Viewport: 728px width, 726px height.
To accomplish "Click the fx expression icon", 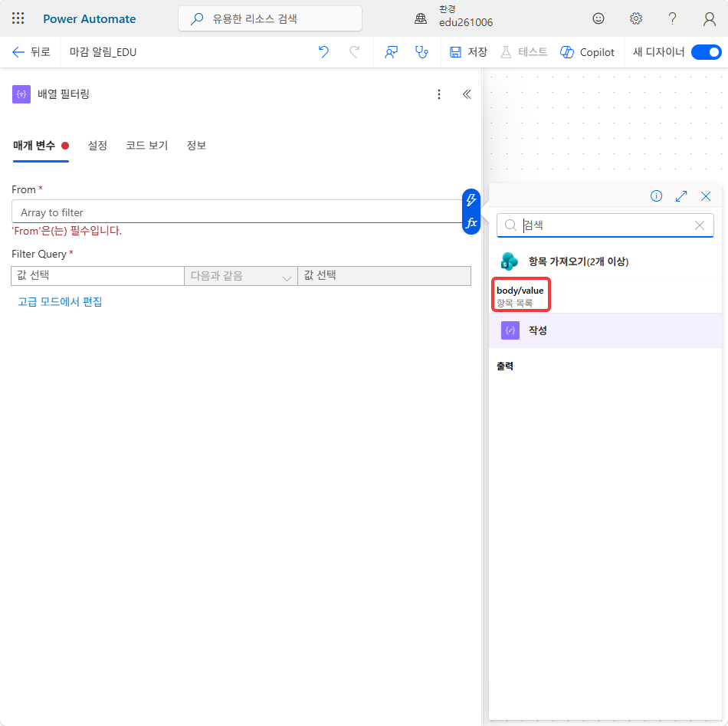I will [471, 223].
